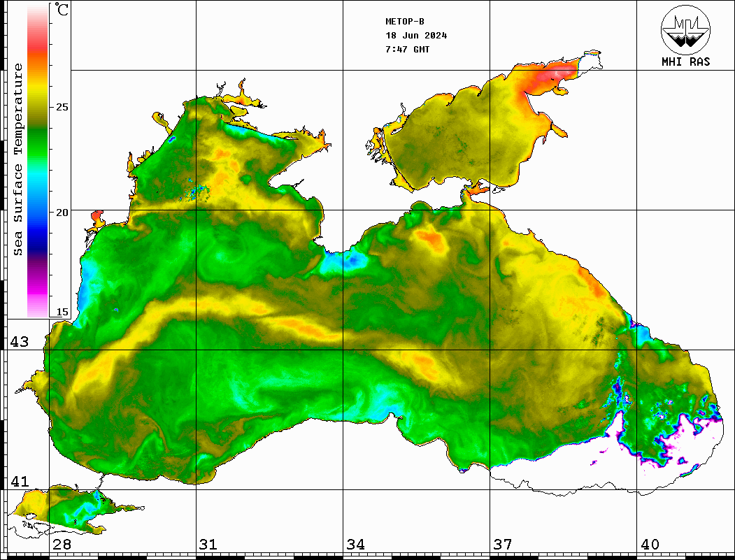Click the '18 Jun 2024' date text

coord(416,36)
